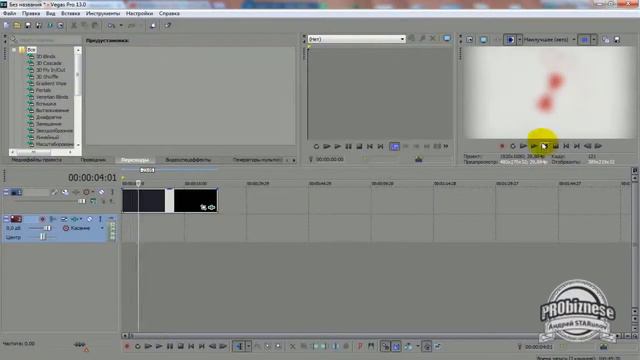The width and height of the screenshot is (640, 360).
Task: Click the record button under video preview
Action: pyautogui.click(x=502, y=146)
